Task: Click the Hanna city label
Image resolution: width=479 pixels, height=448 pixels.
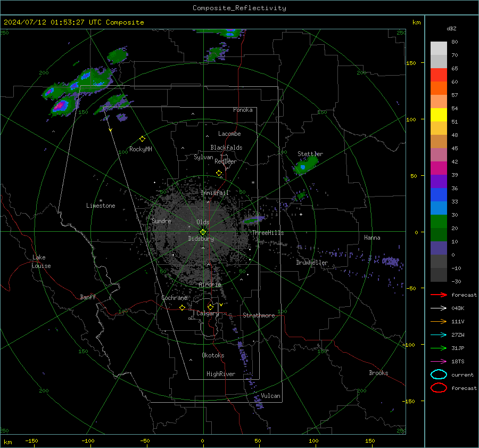Action: click(372, 238)
